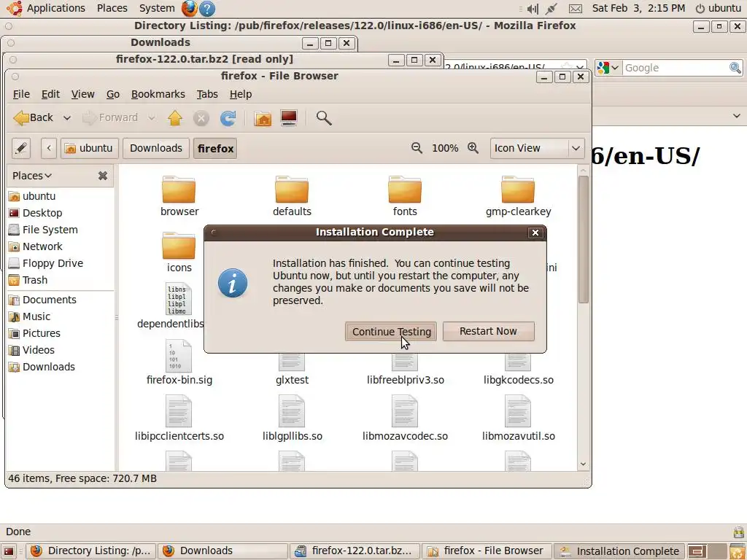Select the libmozavutil.so file icon
747x560 pixels.
[x=518, y=412]
